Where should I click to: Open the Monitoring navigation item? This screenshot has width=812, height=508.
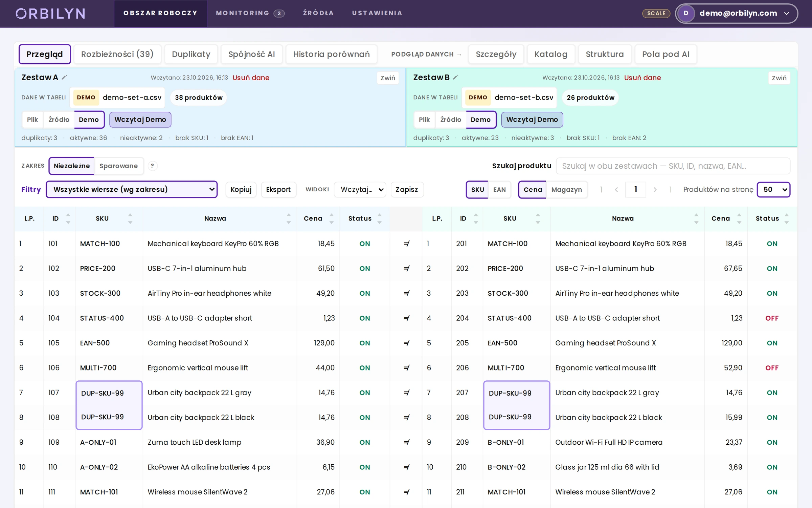point(250,13)
